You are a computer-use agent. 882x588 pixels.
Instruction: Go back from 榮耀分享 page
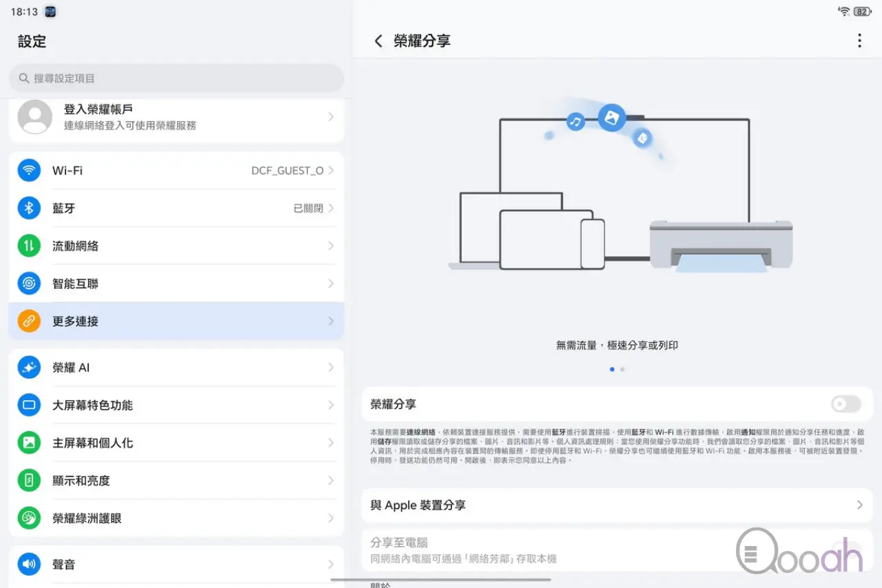[x=378, y=41]
